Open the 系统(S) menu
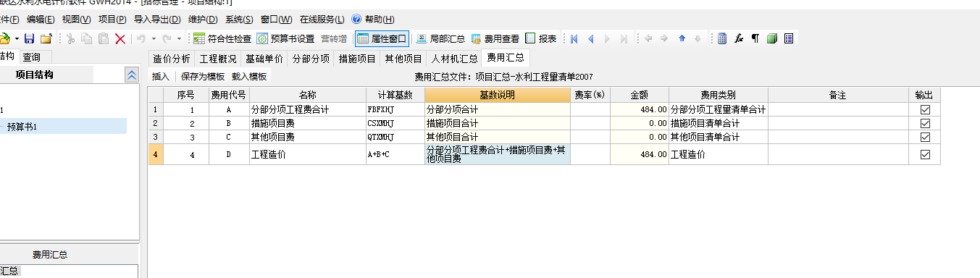The width and height of the screenshot is (980, 278). pyautogui.click(x=239, y=19)
